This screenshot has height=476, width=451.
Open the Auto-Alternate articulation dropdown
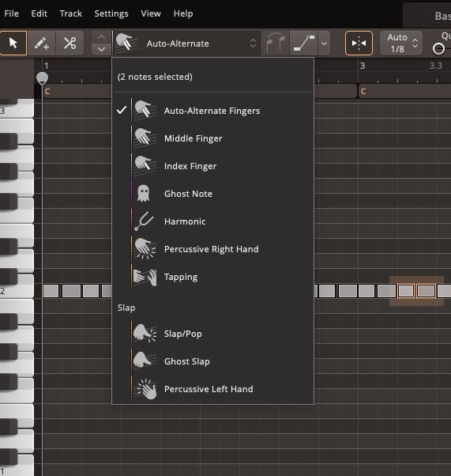(187, 43)
